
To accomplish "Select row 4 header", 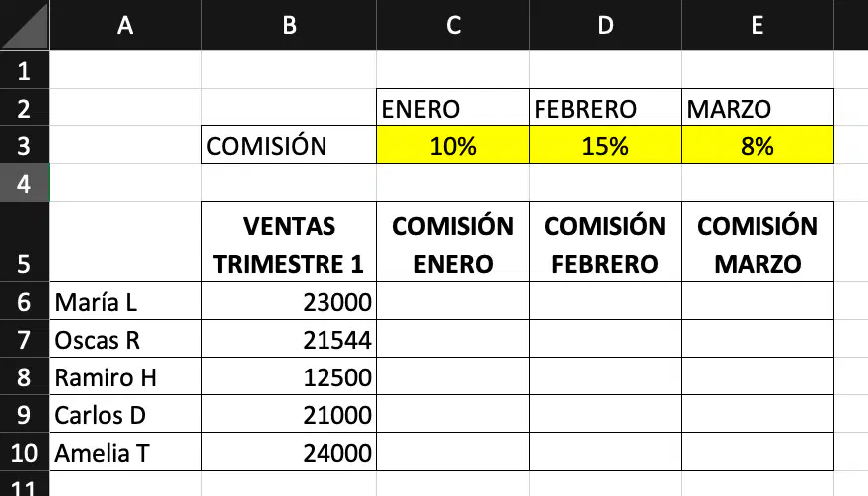I will 24,183.
